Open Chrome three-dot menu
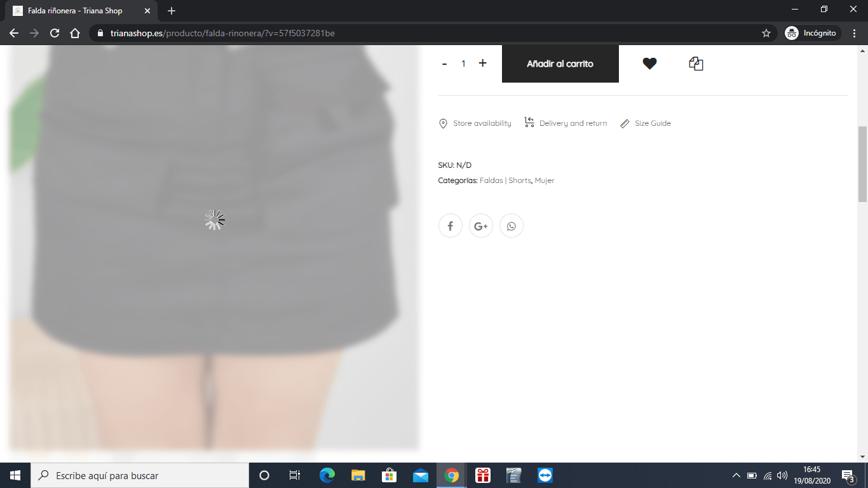868x488 pixels. click(855, 33)
